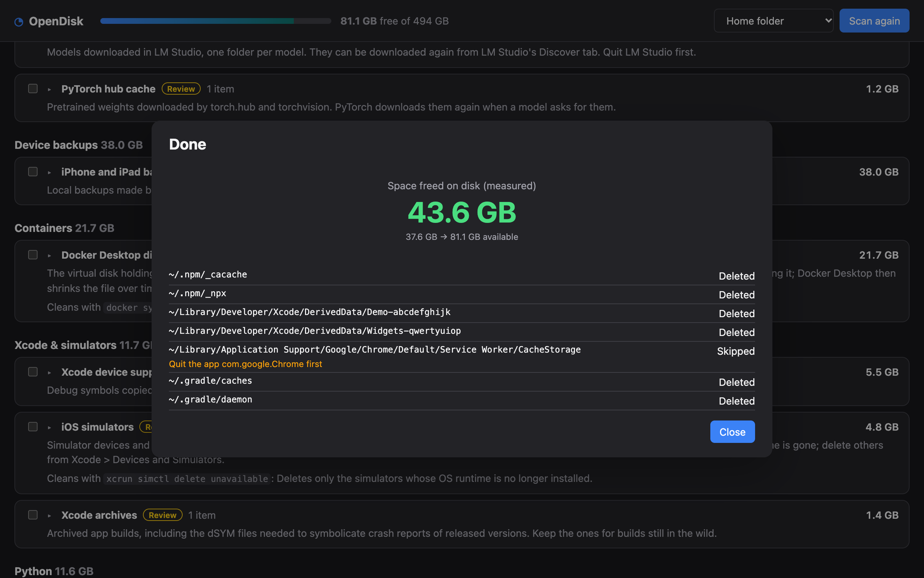The image size is (924, 578).
Task: Click the xcrun simctl delete unavailable command
Action: coord(187,479)
